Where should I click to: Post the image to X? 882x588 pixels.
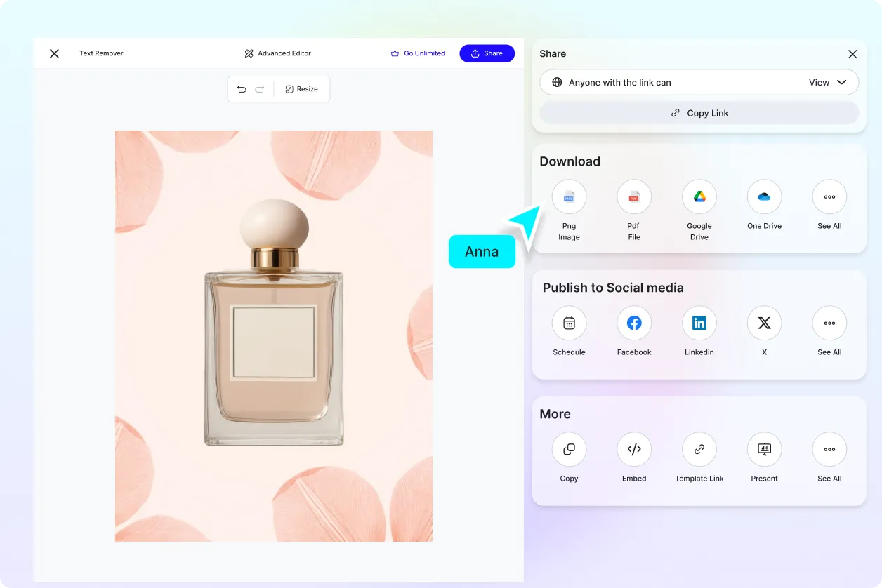[x=764, y=323]
